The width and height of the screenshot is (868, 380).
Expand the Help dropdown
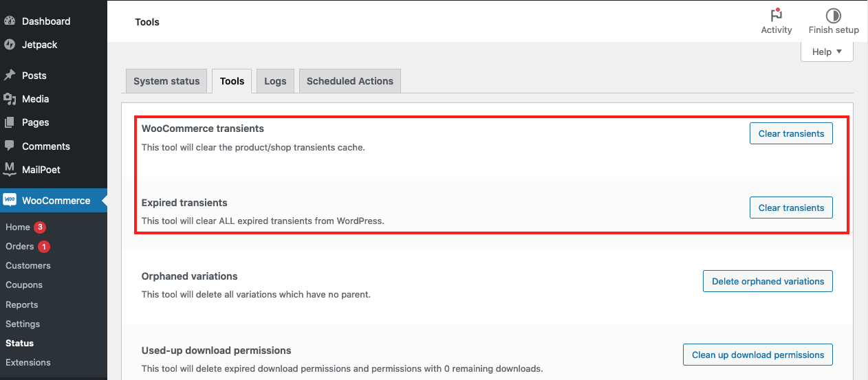point(827,52)
